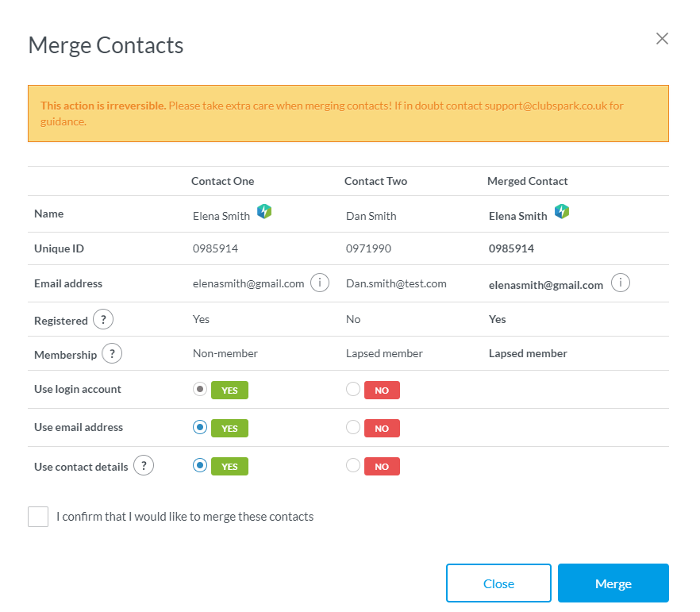Click info icon next to elenasmith@gmail.com in Contact One
Viewport: 700px width, 612px height.
(x=320, y=283)
